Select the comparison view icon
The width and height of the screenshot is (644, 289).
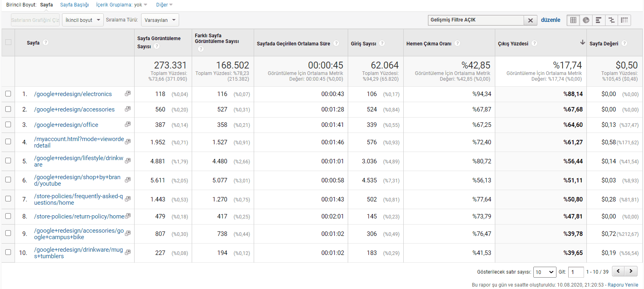[612, 20]
